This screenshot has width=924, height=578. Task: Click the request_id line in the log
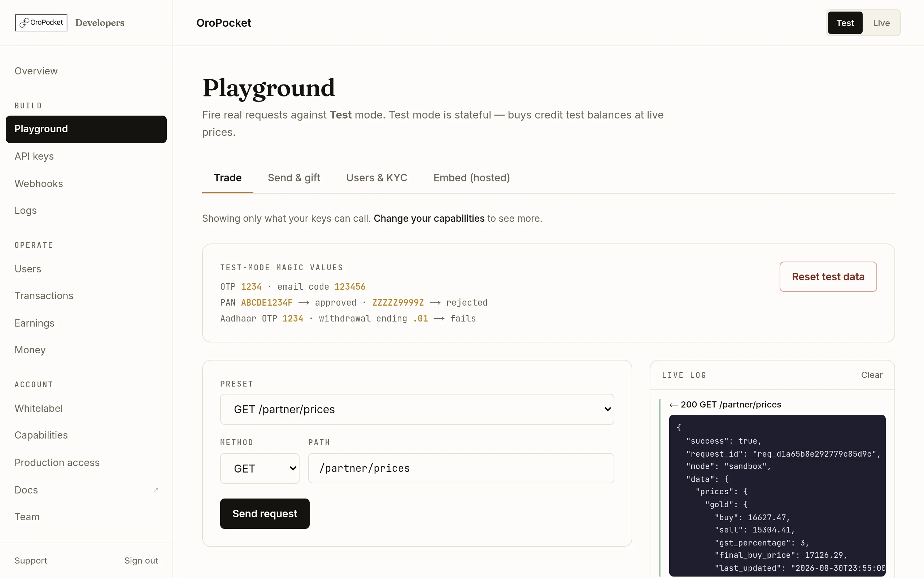tap(783, 454)
